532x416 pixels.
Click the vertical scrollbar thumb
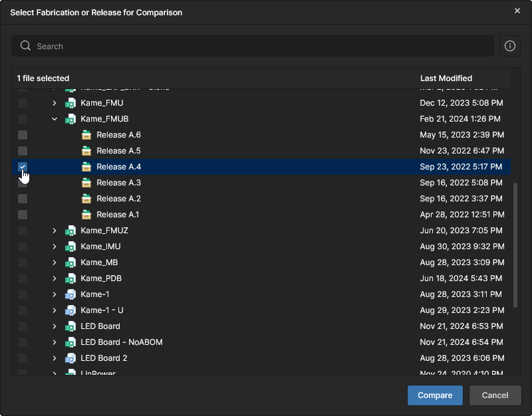tap(515, 245)
